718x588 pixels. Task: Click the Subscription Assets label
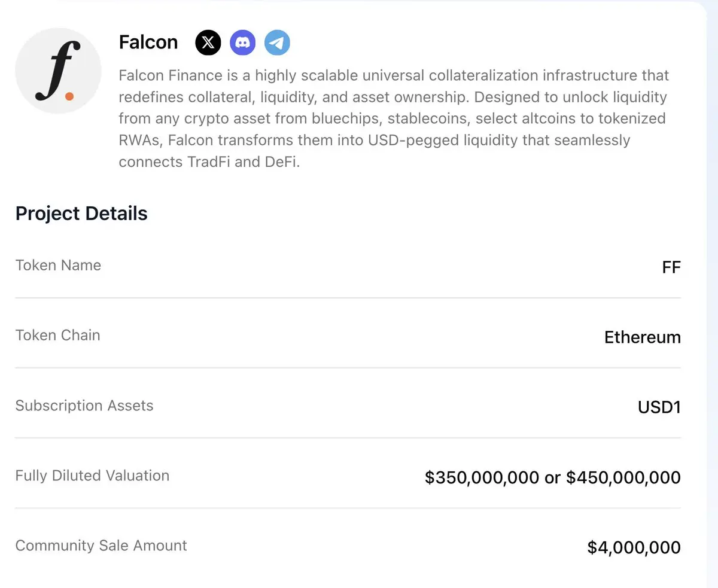click(x=84, y=406)
